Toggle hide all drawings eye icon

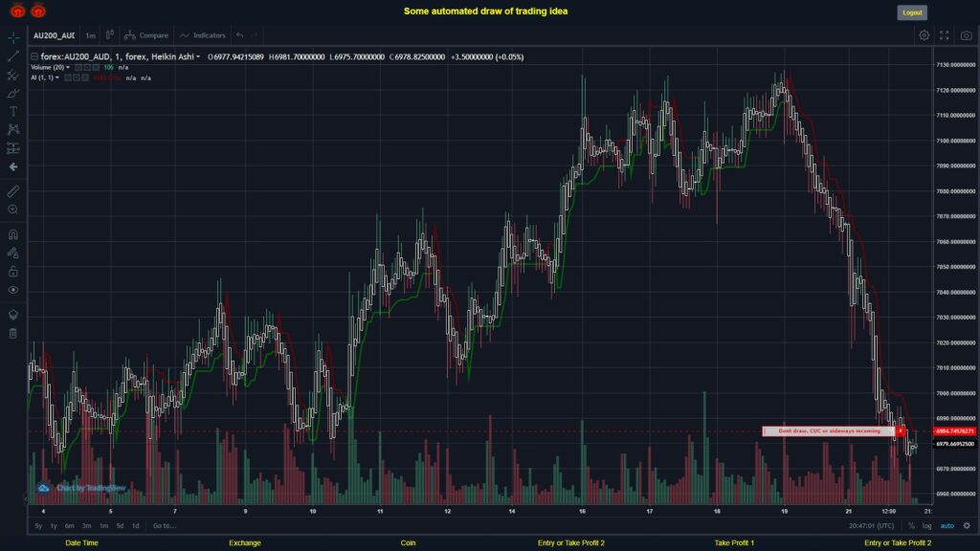coord(13,290)
